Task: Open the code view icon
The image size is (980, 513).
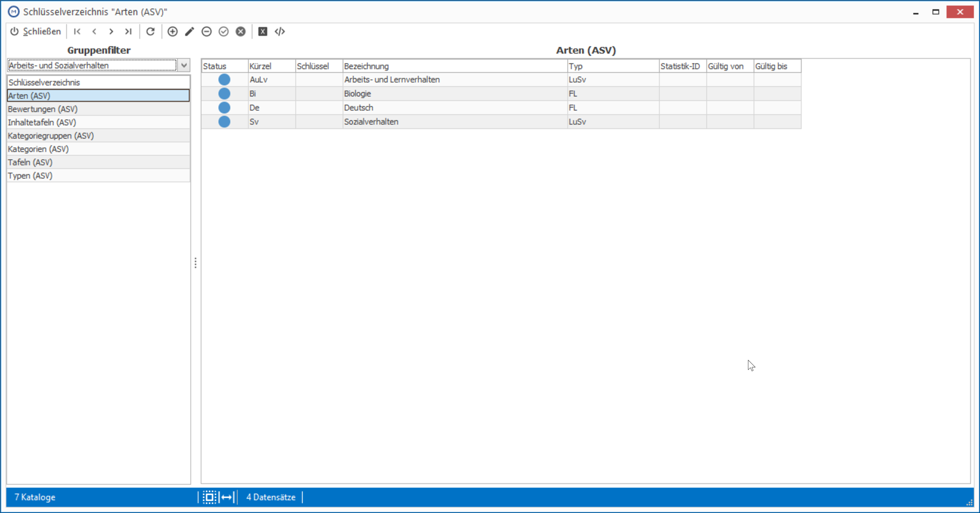Action: click(x=280, y=32)
